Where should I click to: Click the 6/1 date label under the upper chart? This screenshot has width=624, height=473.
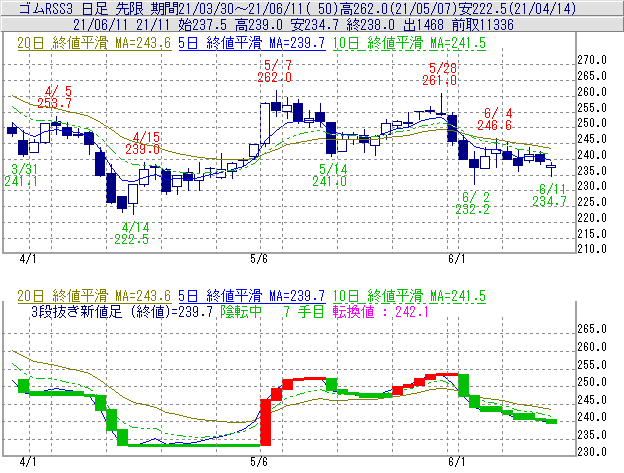pyautogui.click(x=456, y=259)
